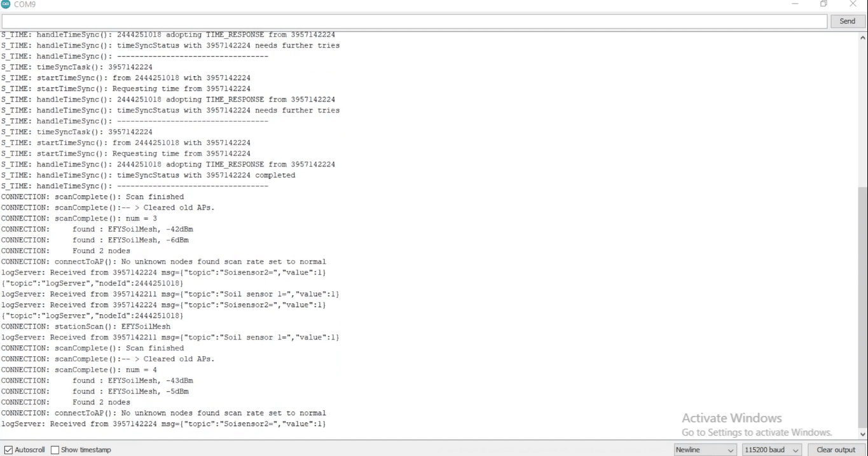Minimize the COM9 serial monitor window
This screenshot has width=868, height=456.
[795, 4]
